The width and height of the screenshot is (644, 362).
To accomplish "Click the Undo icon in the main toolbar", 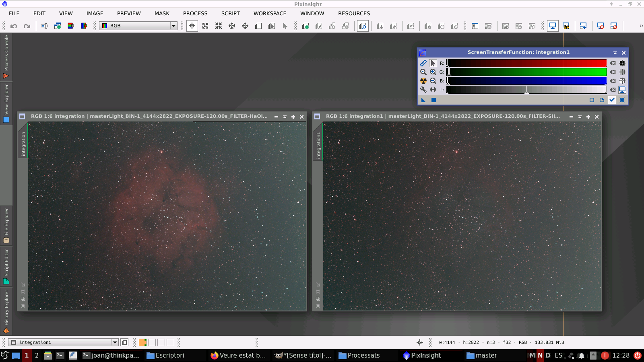I will point(14,26).
